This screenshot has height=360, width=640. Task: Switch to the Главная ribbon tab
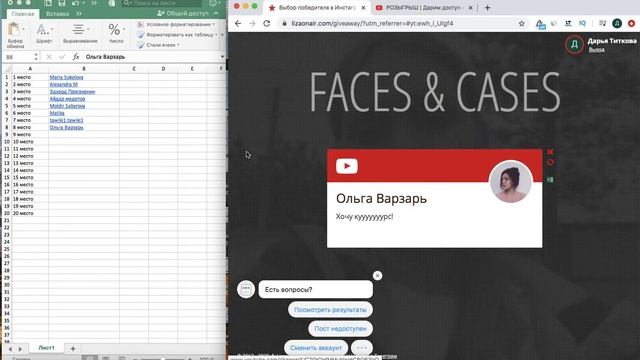[23, 13]
